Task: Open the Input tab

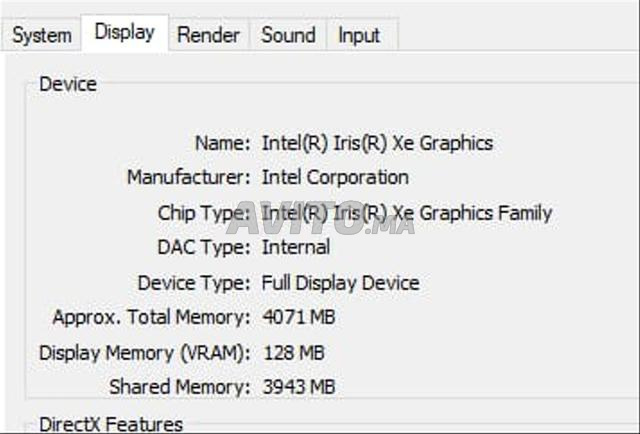Action: [359, 35]
